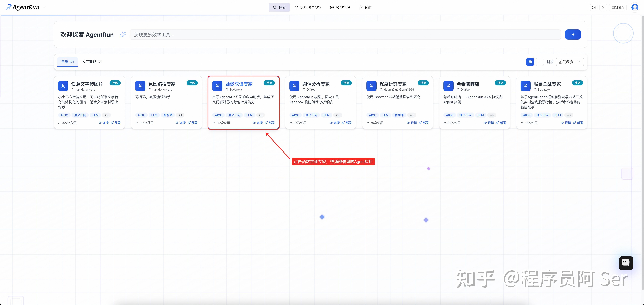Screen dimensions: 644x305
Task: Deploy 舆情分析专家 with 部署
Action: (x=347, y=123)
